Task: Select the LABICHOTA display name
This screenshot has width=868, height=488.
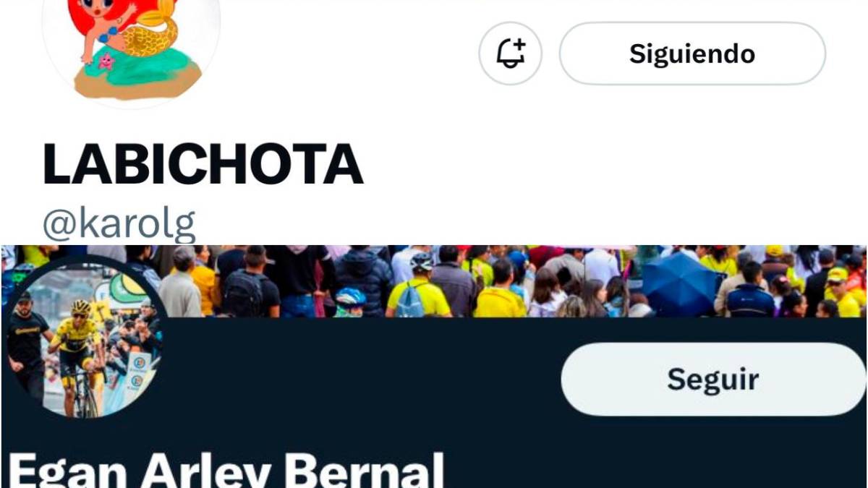Action: 203,164
